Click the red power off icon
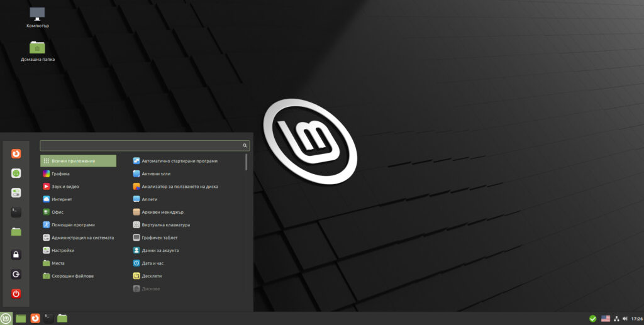Viewport: 644px width, 325px height. coord(16,294)
